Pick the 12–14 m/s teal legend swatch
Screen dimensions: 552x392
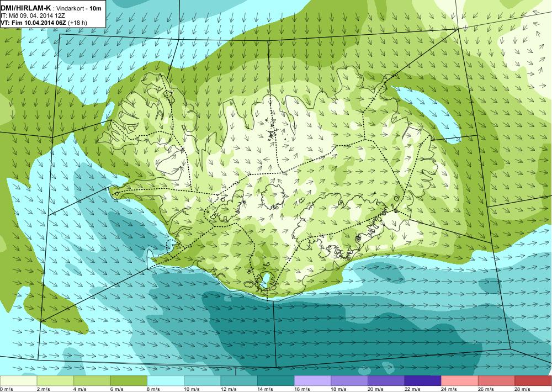click(239, 381)
